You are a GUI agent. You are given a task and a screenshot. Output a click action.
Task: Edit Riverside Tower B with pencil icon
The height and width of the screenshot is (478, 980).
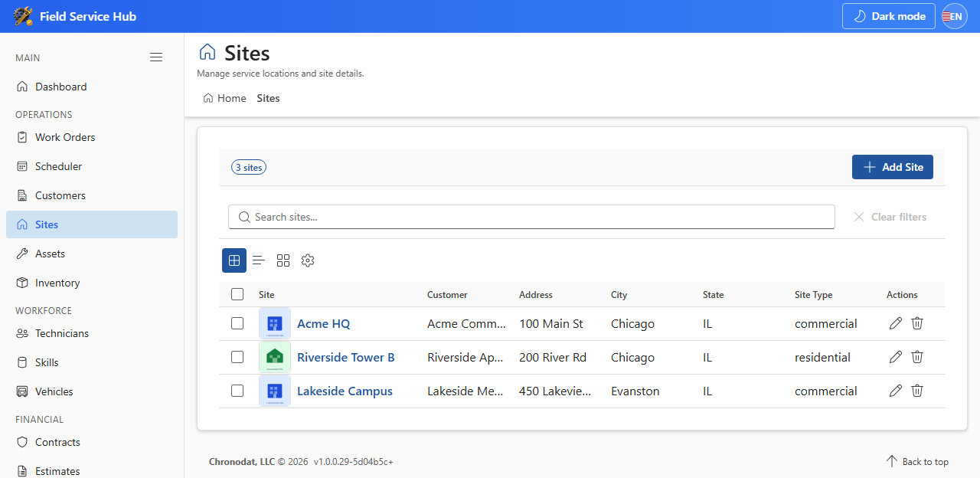pos(896,357)
